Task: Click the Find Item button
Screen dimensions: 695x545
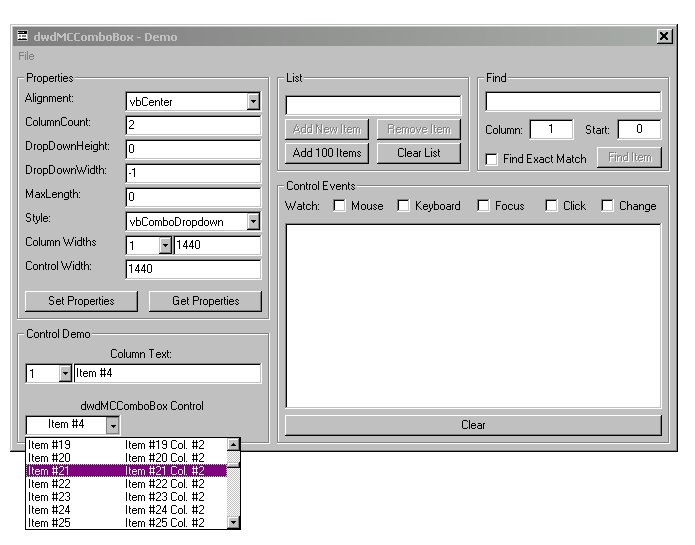Action: [629, 157]
